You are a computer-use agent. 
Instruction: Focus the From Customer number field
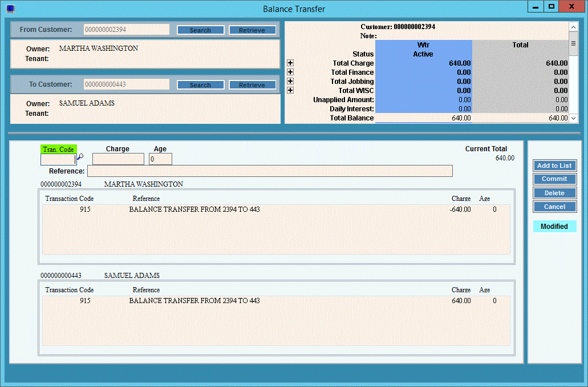[127, 30]
